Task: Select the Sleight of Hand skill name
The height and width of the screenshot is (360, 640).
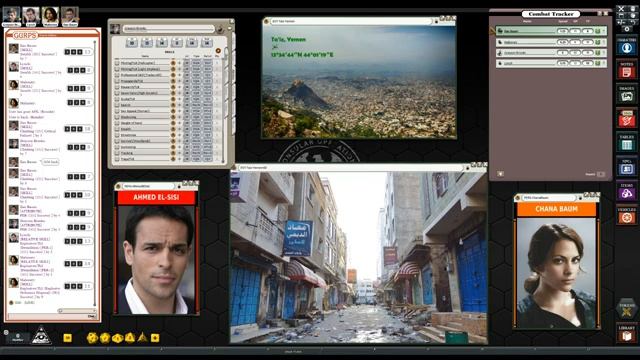Action: click(x=131, y=123)
